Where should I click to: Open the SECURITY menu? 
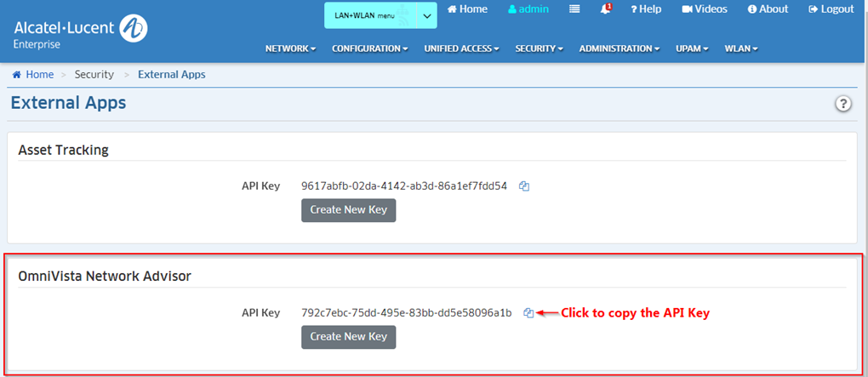(539, 49)
